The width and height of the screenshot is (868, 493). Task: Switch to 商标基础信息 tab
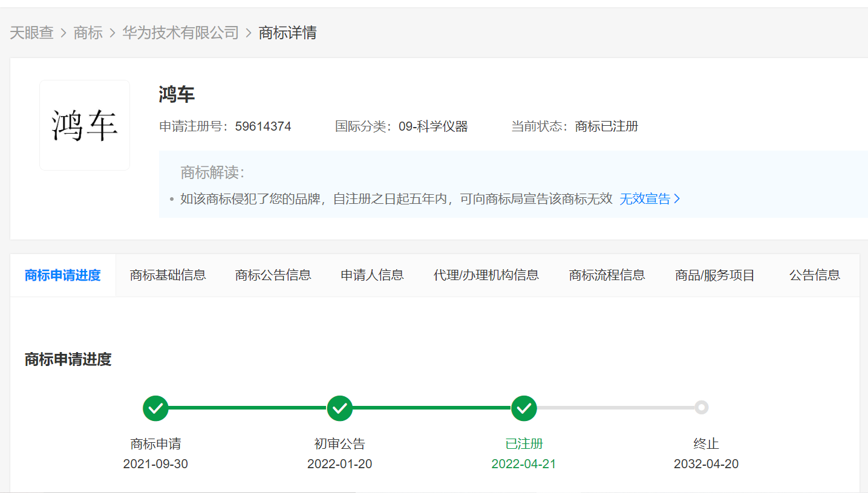[168, 275]
